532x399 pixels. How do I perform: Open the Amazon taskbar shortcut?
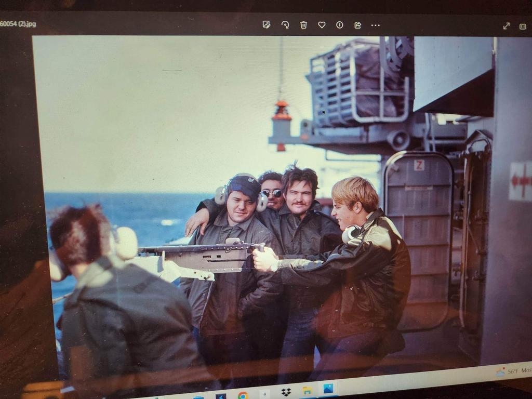(x=264, y=394)
